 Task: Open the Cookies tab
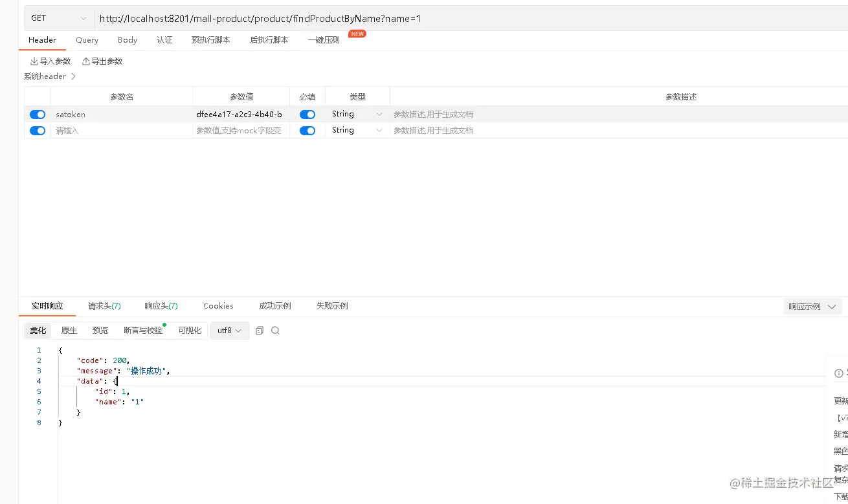click(x=218, y=306)
